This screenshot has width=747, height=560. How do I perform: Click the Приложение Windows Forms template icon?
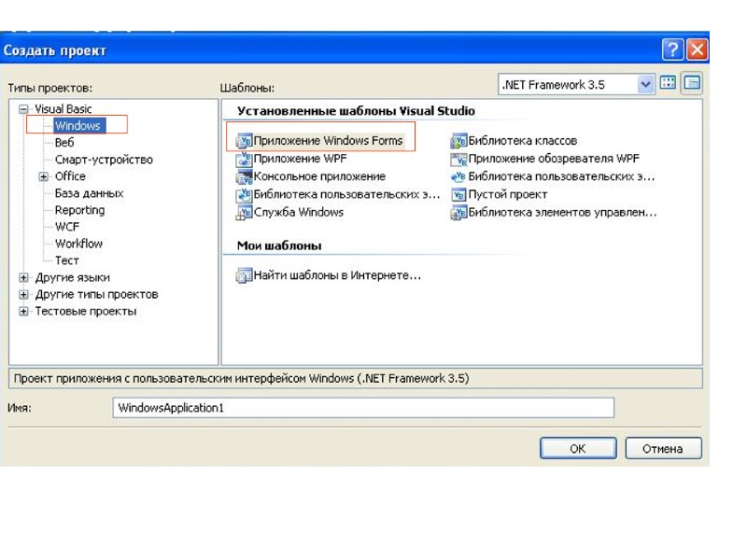pos(244,141)
